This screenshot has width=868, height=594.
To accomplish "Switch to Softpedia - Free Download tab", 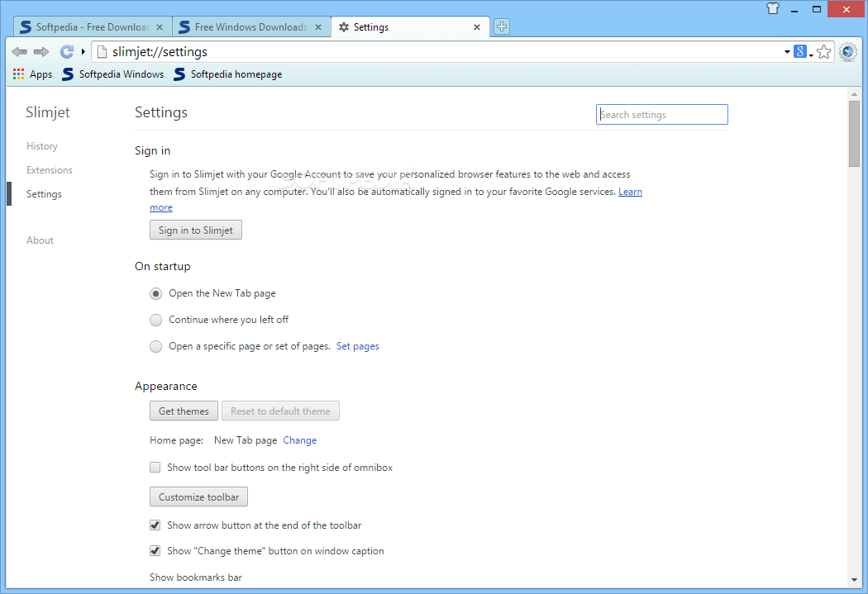I will pos(93,27).
